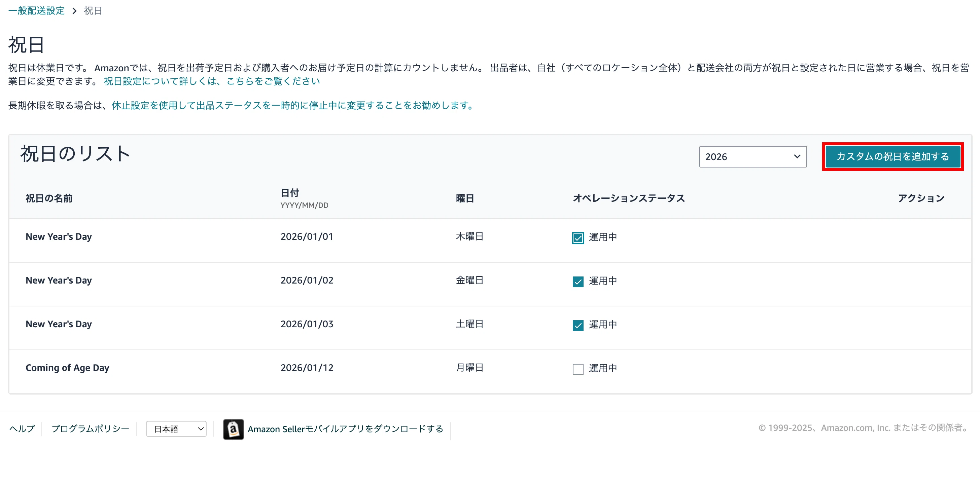Click the オペレーションステータス column header
Screen dimensions: 980x485
point(629,198)
